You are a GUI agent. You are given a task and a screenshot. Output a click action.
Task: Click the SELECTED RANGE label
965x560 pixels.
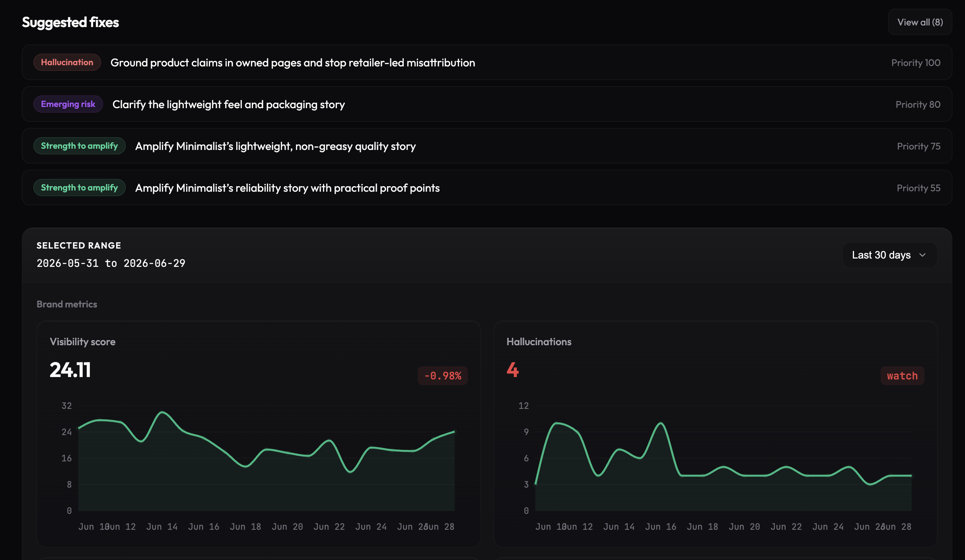79,245
